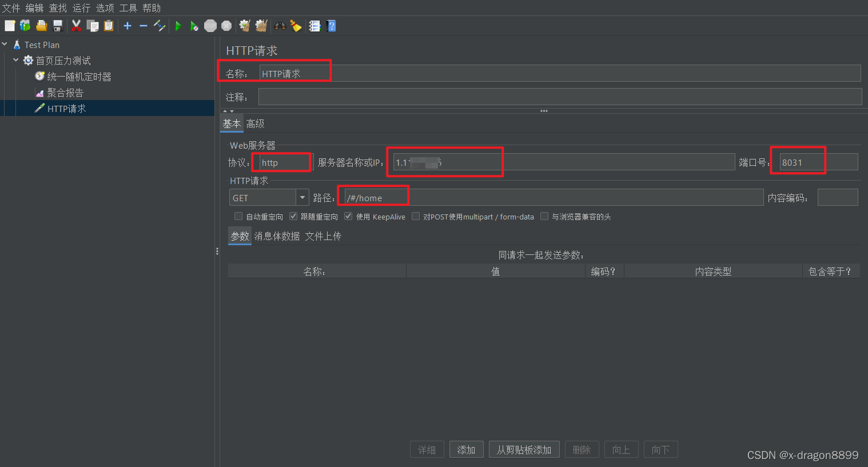Switch to the 高级 tab
868x467 pixels.
(x=255, y=123)
